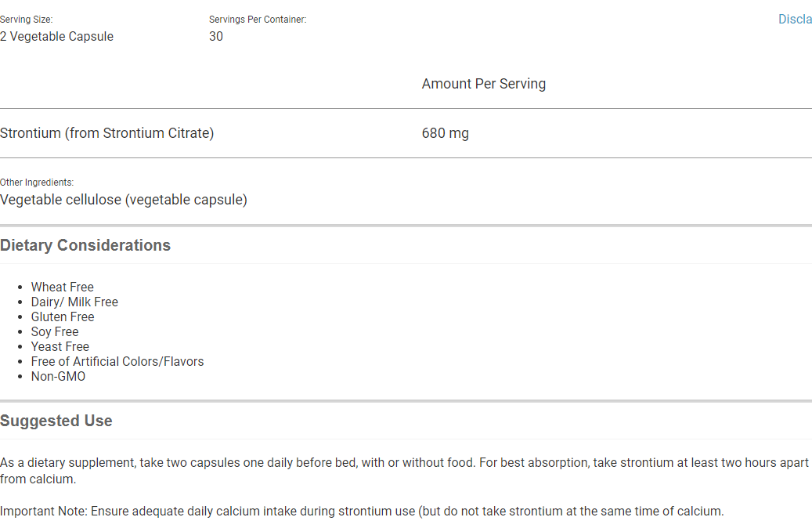Click the Yeast Free list item
The height and width of the screenshot is (528, 812).
click(x=60, y=346)
